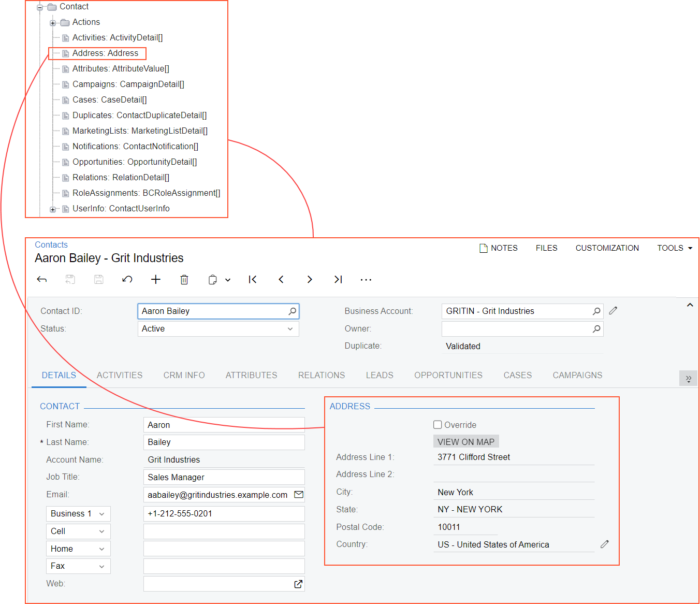Select Cases: CaseDetail[] in the tree
The height and width of the screenshot is (604, 700).
click(x=110, y=100)
